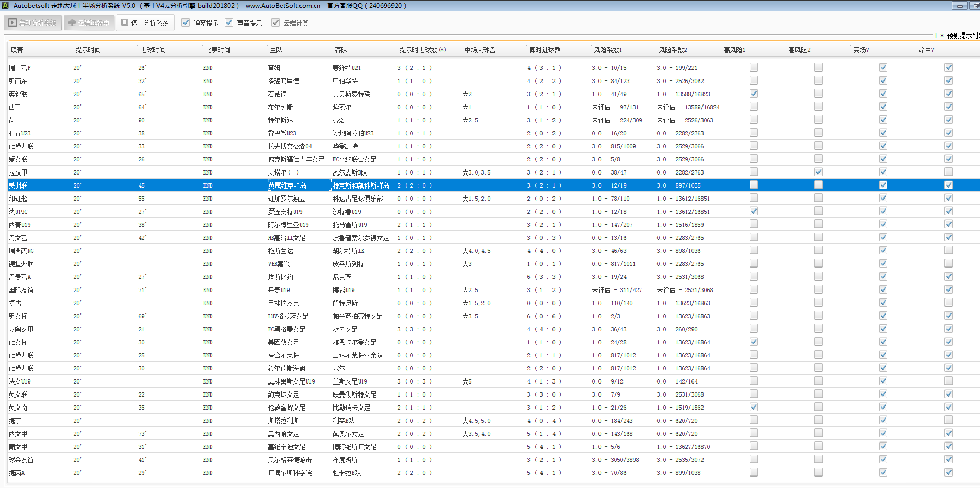Viewport: 980px width, 488px height.
Task: Toggle the 云端计算 checkbox
Action: 275,23
